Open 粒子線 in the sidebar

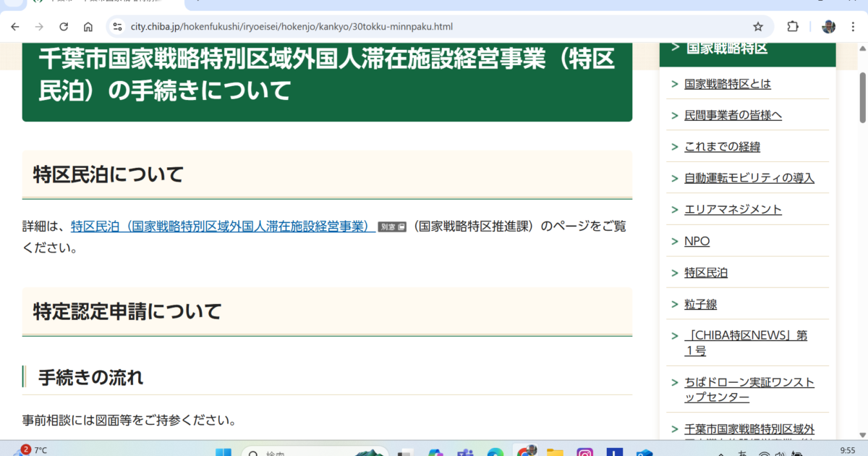(700, 304)
